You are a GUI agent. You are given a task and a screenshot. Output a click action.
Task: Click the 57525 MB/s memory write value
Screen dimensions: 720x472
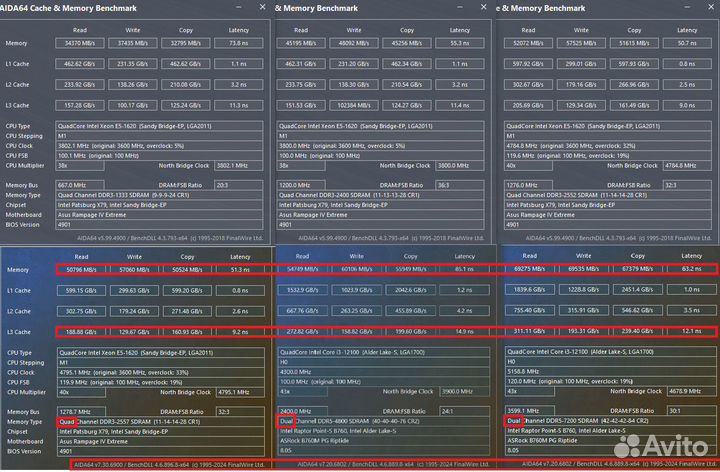pyautogui.click(x=581, y=43)
